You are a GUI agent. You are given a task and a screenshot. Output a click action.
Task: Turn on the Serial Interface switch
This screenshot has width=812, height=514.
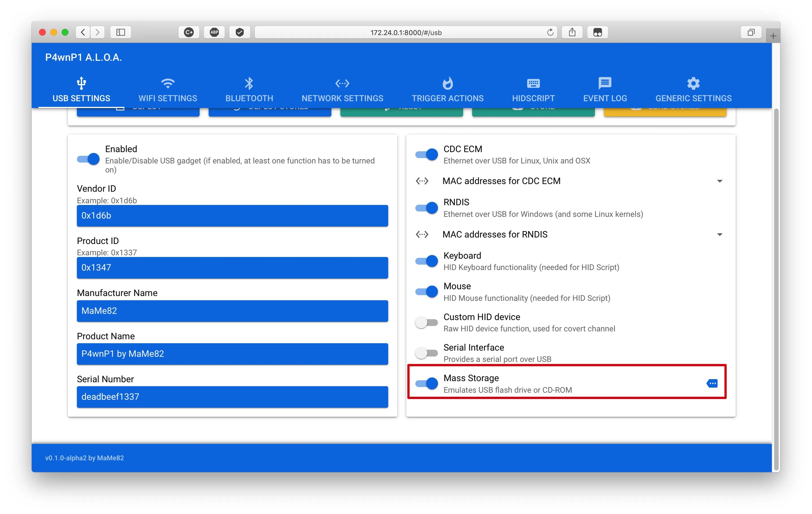427,353
